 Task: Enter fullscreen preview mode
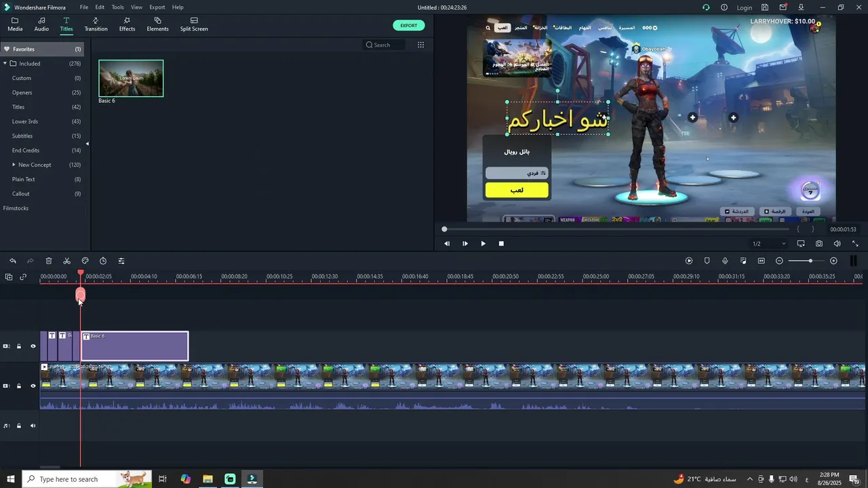855,243
